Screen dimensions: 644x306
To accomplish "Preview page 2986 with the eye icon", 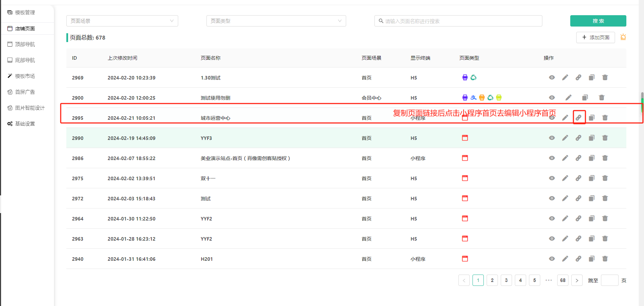I will pos(552,158).
